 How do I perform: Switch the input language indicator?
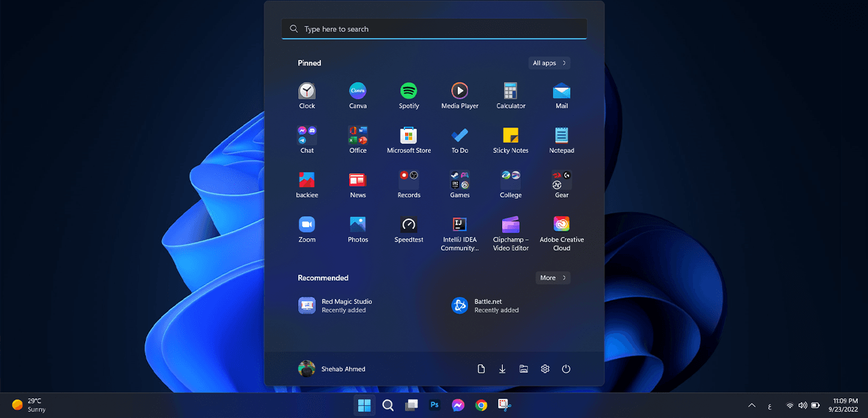coord(770,406)
